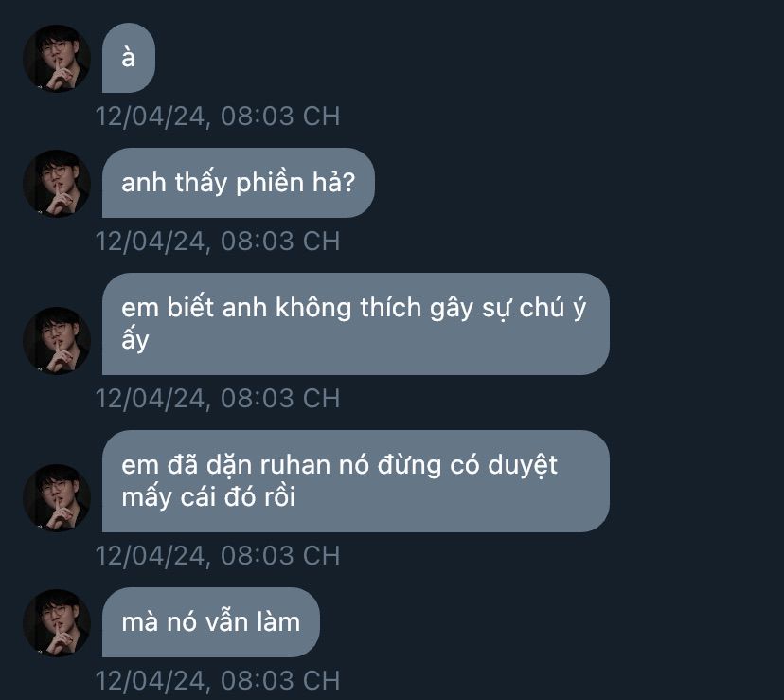784x700 pixels.
Task: Click avatar next to 'anh thấy phiền hả?'
Action: pos(57,184)
